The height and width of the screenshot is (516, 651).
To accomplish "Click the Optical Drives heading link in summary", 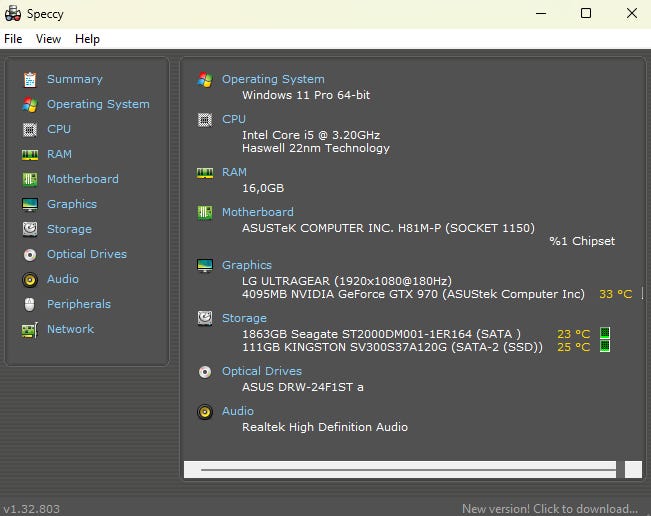I will click(262, 371).
